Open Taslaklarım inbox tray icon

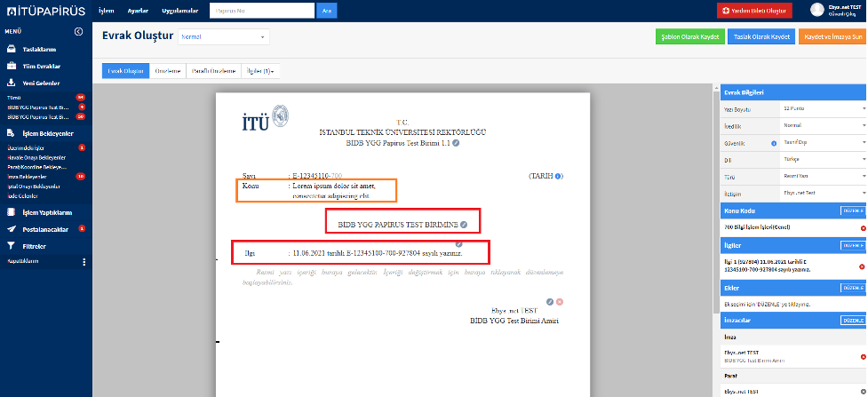pos(11,49)
